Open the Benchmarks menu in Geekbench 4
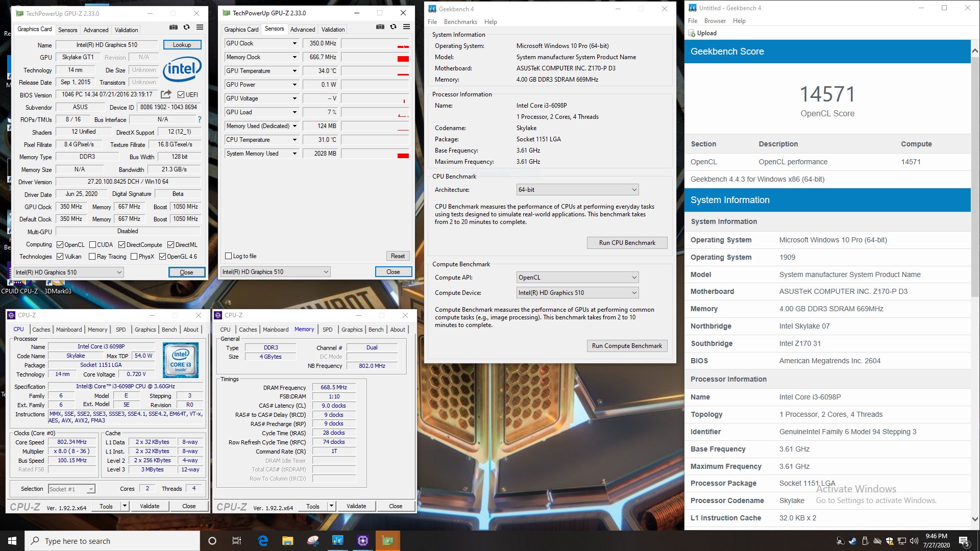The height and width of the screenshot is (551, 980). 460,22
